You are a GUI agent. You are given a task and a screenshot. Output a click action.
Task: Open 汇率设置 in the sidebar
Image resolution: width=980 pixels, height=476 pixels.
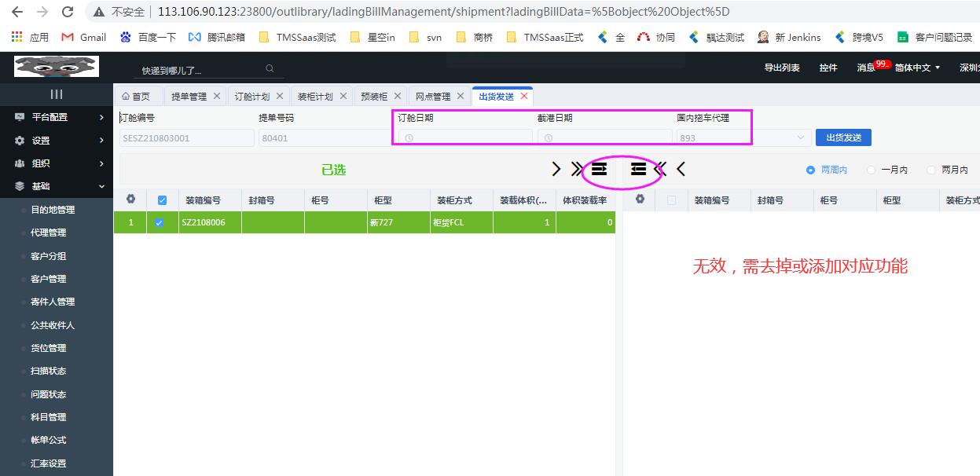pyautogui.click(x=49, y=463)
